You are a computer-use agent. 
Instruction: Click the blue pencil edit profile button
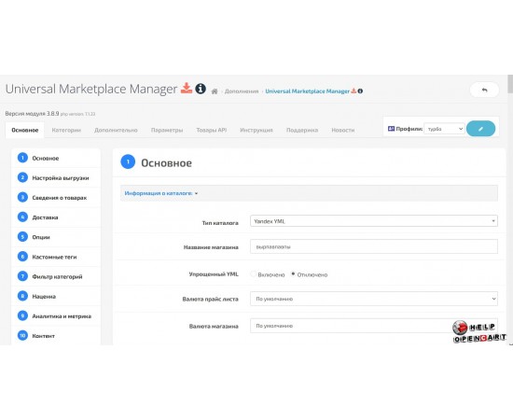tap(480, 129)
